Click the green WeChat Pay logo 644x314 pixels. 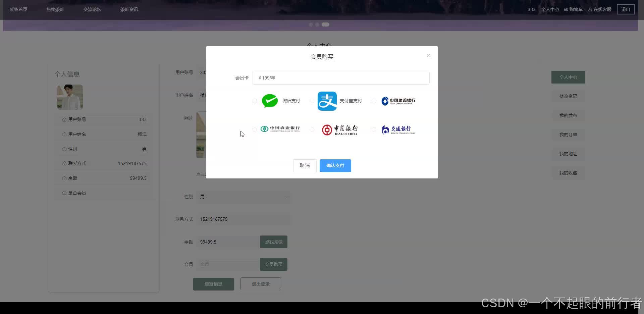pos(270,101)
